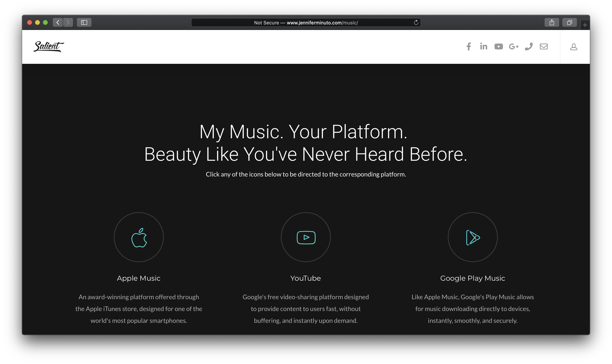
Task: Click "instantly, smoothly, and securely." line
Action: pos(473,321)
